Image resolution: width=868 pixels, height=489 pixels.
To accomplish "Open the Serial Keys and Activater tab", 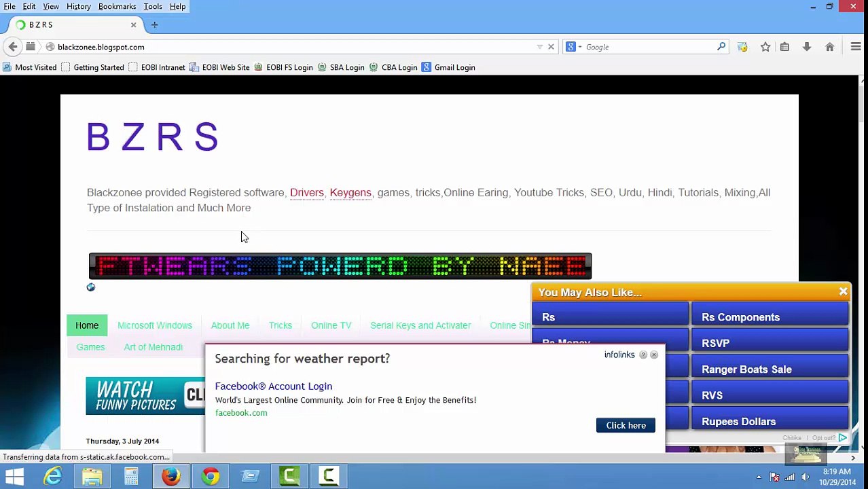I will click(420, 325).
